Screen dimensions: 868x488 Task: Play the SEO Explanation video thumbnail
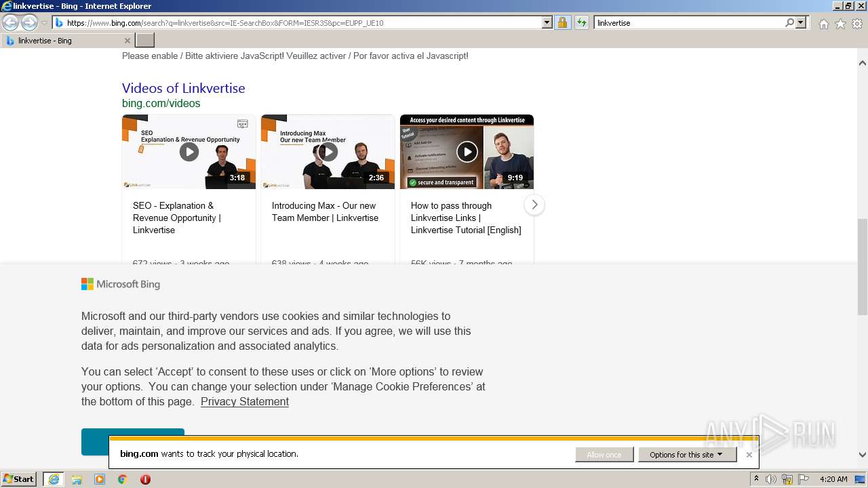coord(189,152)
